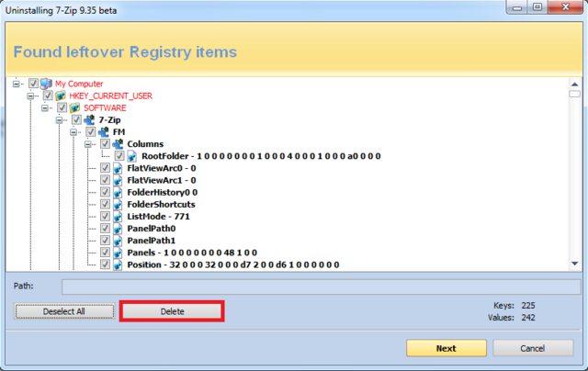Uncheck the 7-Zip key checkbox
588x371 pixels.
click(x=76, y=119)
